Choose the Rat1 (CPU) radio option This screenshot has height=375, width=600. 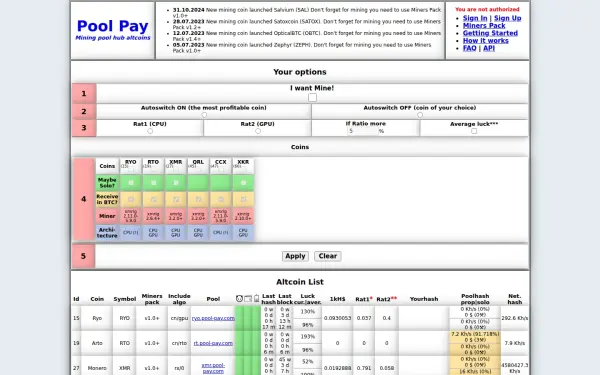[150, 131]
